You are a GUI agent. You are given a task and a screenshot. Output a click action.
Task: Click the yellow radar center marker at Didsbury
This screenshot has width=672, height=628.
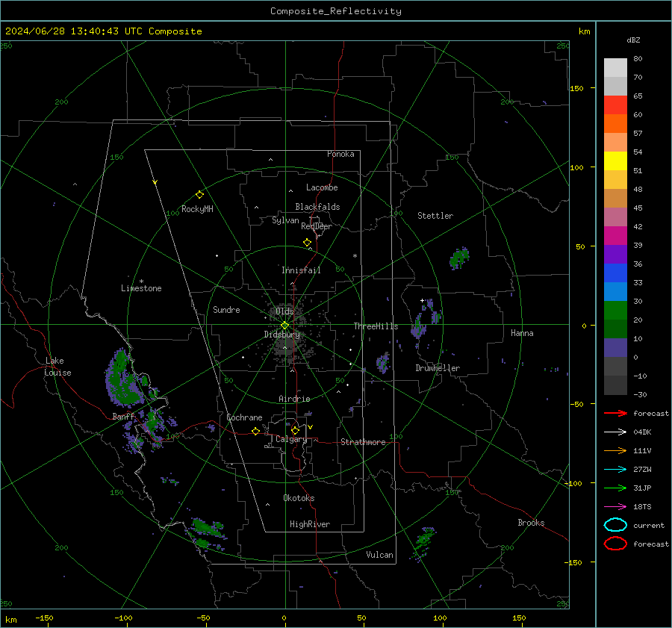(284, 326)
